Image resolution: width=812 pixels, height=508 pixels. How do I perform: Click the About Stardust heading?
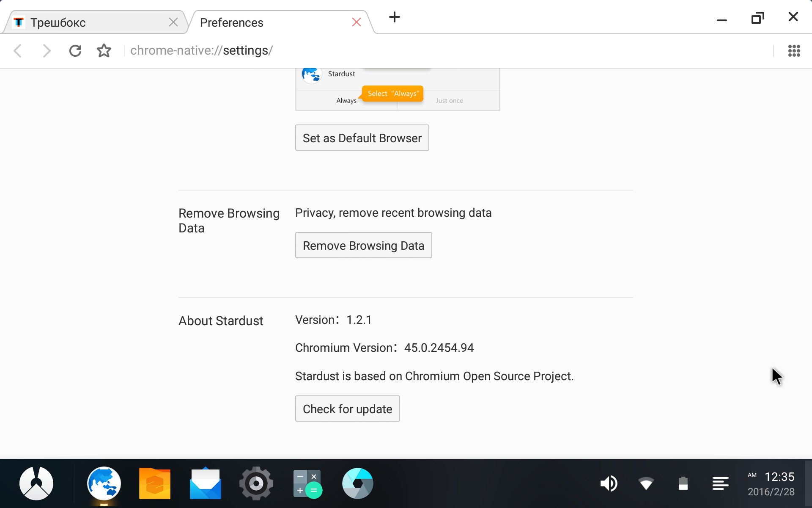pos(221,320)
